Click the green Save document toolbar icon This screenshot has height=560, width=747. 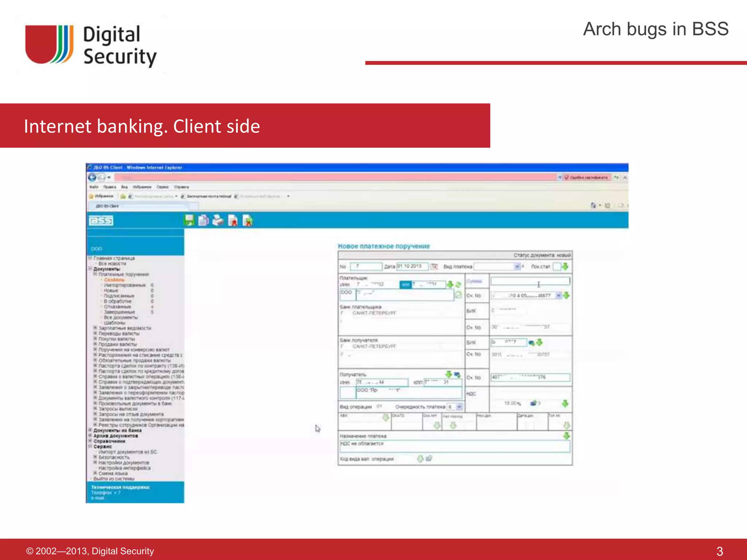coord(189,220)
